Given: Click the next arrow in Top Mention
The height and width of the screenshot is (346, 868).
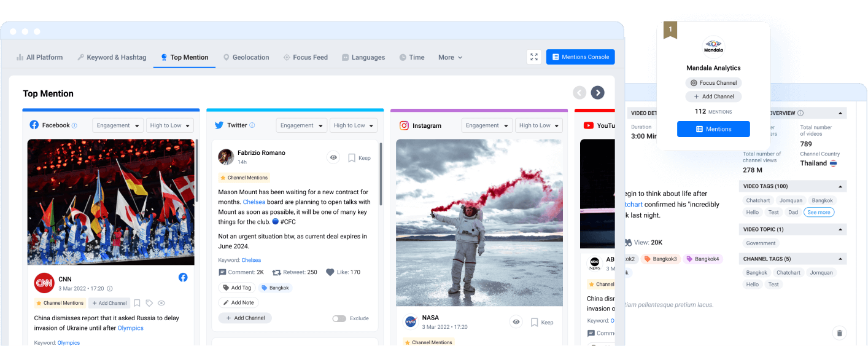Looking at the screenshot, I should [x=597, y=93].
